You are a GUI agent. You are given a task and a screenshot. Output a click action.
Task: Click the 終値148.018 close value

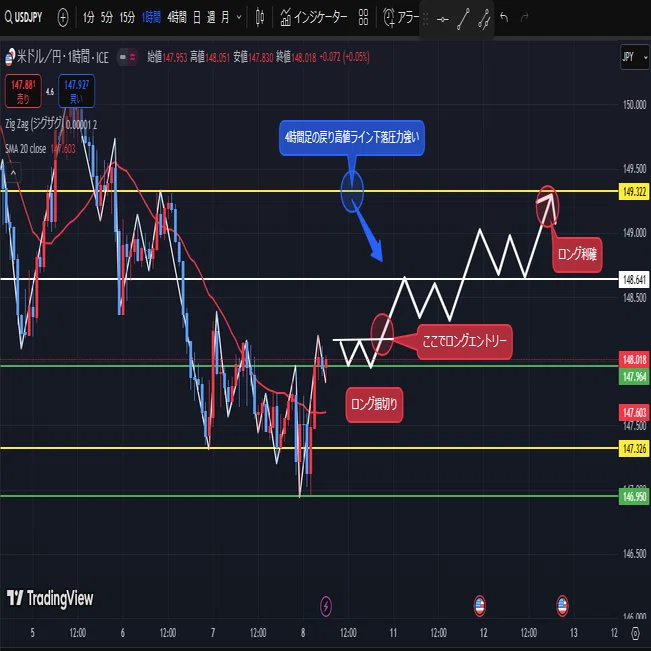(x=296, y=57)
